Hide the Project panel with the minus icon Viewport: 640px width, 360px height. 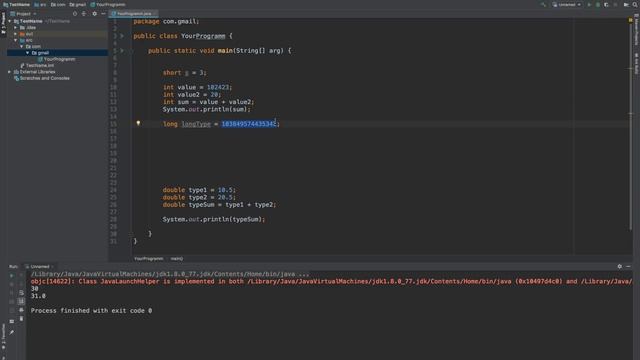coord(103,13)
